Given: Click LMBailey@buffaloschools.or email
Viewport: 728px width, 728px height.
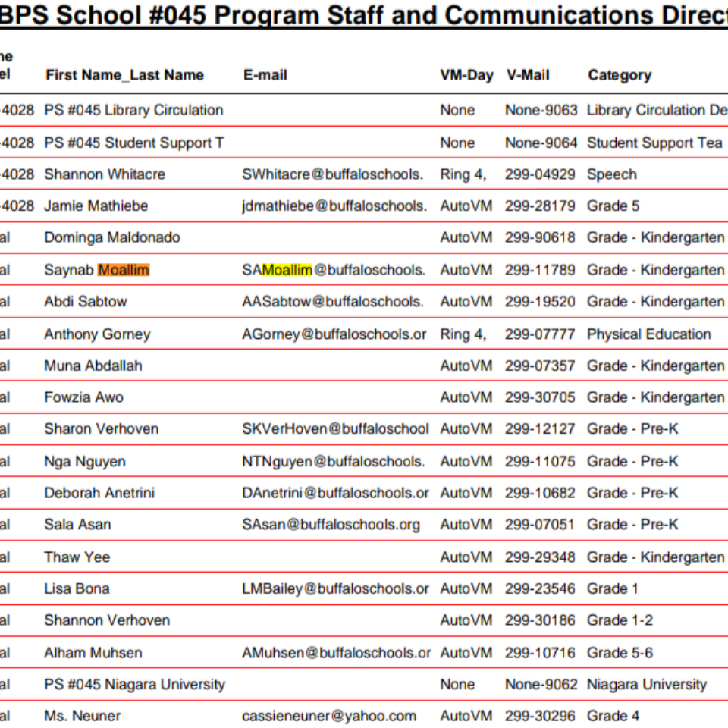Looking at the screenshot, I should coord(335,588).
